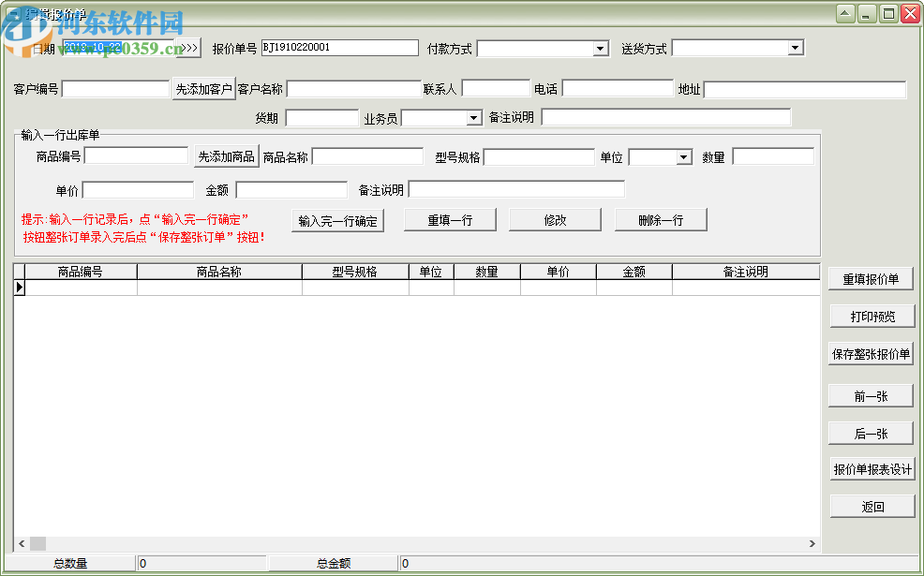Click the 重填报价单 button
The image size is (924, 576).
tap(871, 279)
